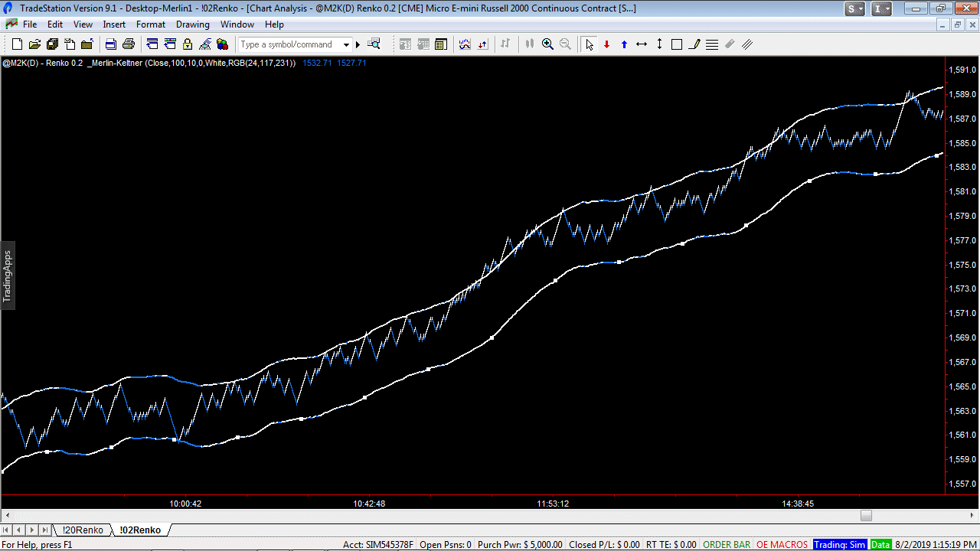
Task: Select the horizontal double-arrow drawing tool
Action: click(642, 44)
